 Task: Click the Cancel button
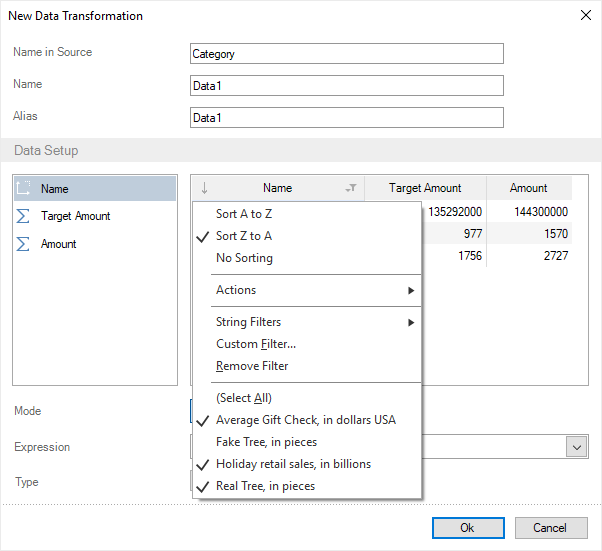(x=550, y=528)
